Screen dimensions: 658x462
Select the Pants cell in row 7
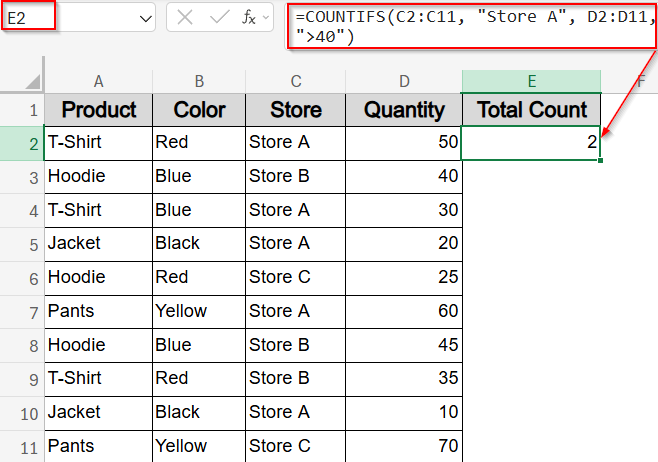click(99, 312)
